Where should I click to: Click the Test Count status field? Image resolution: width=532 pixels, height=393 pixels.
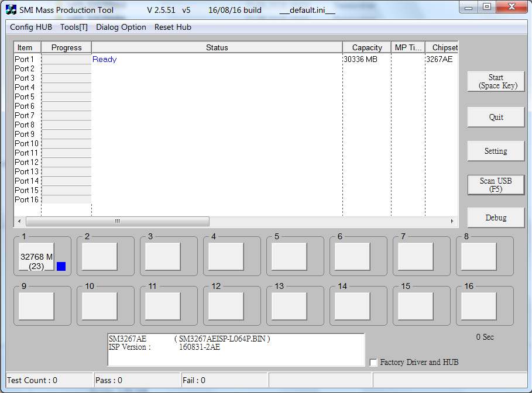coord(49,381)
